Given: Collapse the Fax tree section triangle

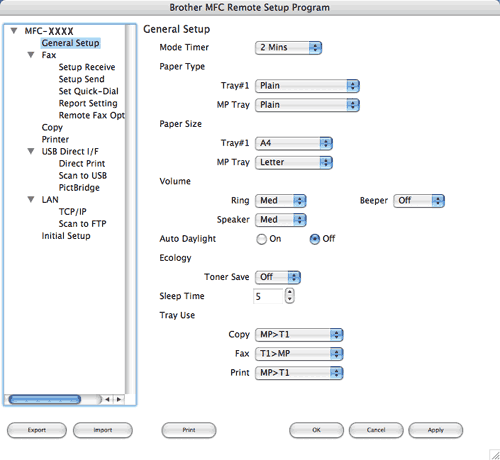Looking at the screenshot, I should click(x=31, y=55).
